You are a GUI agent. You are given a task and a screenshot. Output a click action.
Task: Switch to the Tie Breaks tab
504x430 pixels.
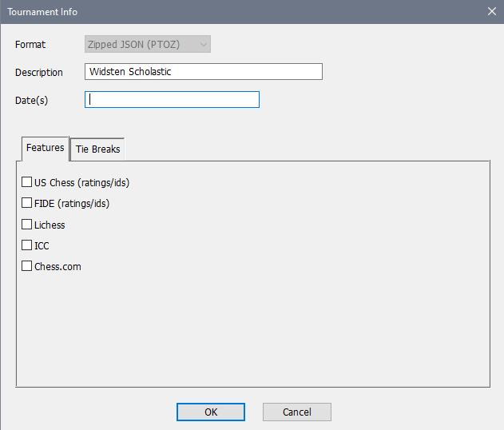pyautogui.click(x=97, y=149)
